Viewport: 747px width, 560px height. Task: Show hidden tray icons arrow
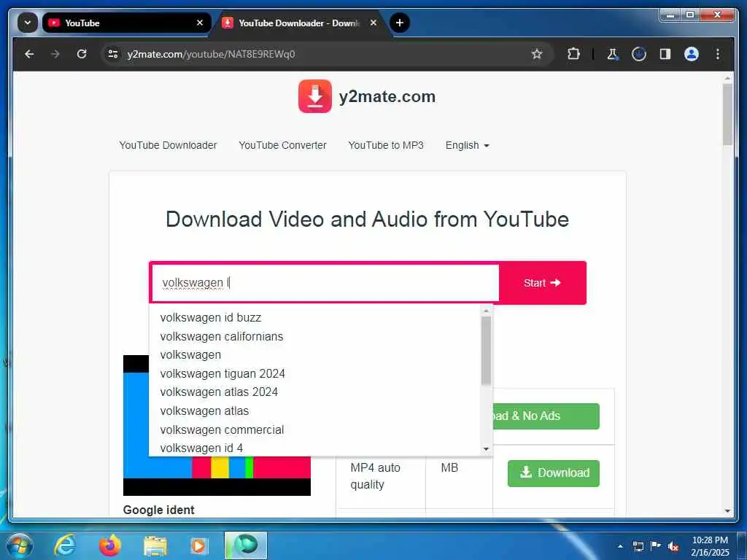pos(620,547)
